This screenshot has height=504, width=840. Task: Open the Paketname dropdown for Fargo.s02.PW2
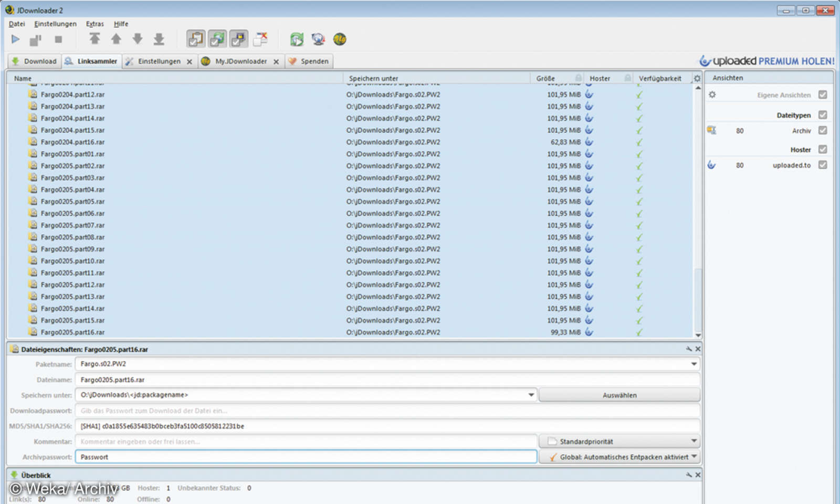(694, 363)
